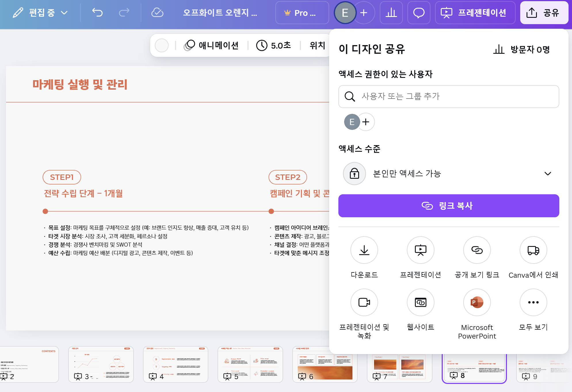Select slide 4 thumbnail

pyautogui.click(x=176, y=364)
